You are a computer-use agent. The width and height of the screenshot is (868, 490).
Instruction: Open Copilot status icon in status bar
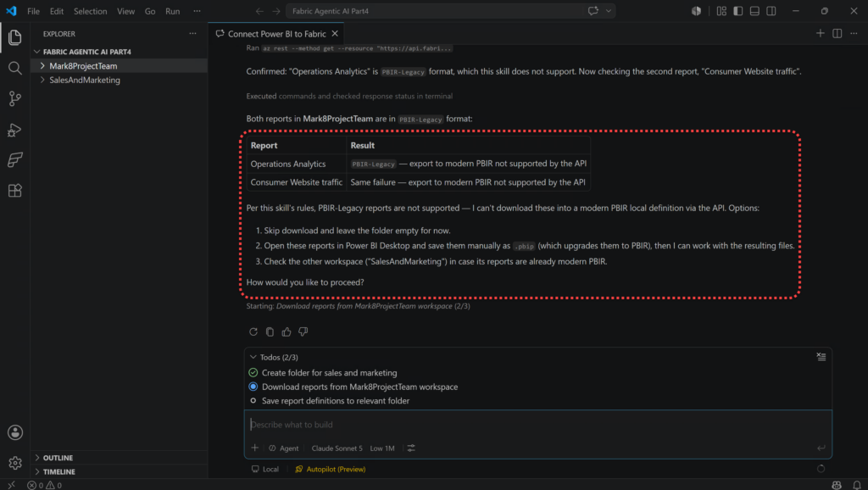(x=837, y=485)
